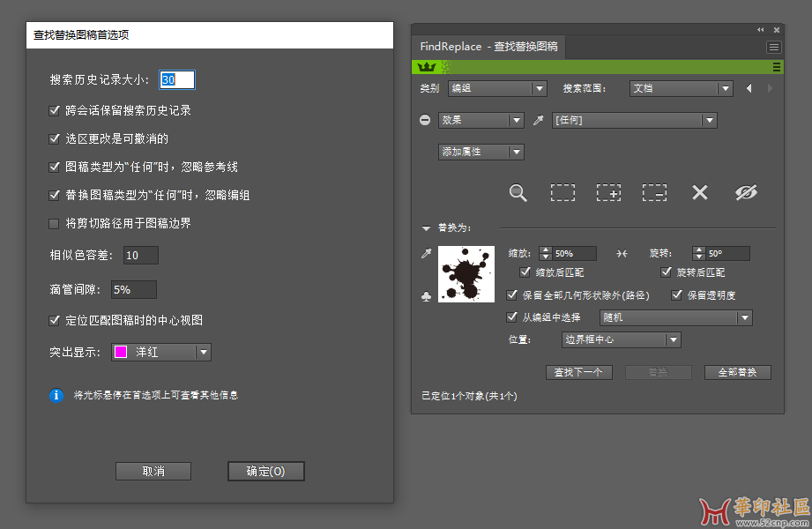Click the dashed rectangle select matches icon

pos(562,193)
